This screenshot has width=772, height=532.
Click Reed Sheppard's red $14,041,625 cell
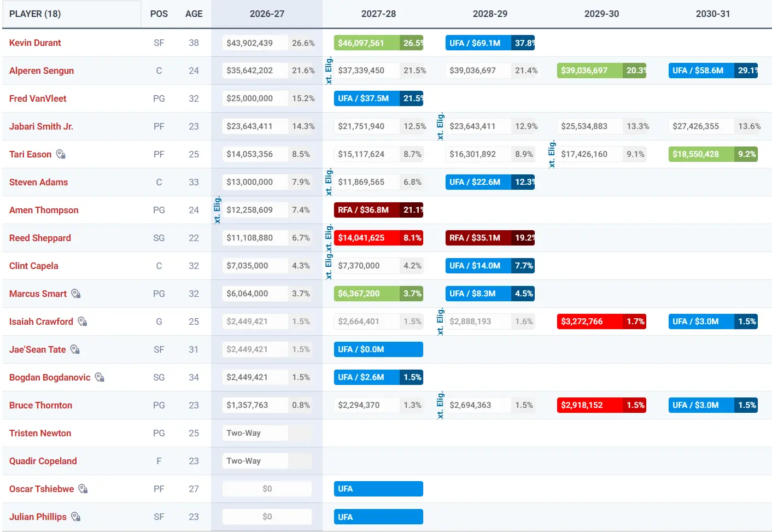point(378,238)
